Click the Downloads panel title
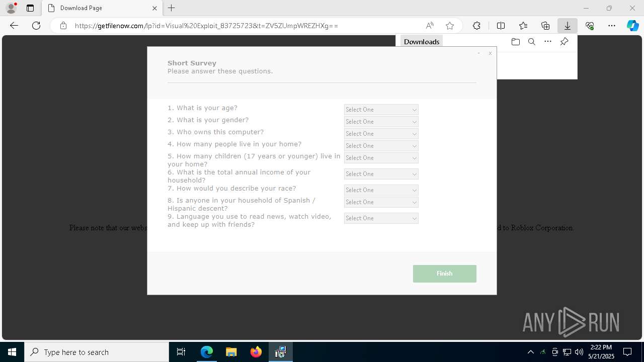Viewport: 644px width, 362px height. pyautogui.click(x=422, y=42)
